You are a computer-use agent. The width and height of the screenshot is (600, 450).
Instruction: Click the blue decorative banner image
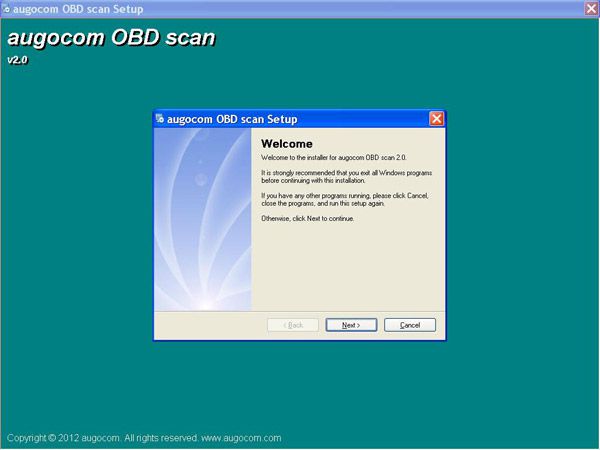click(x=203, y=218)
